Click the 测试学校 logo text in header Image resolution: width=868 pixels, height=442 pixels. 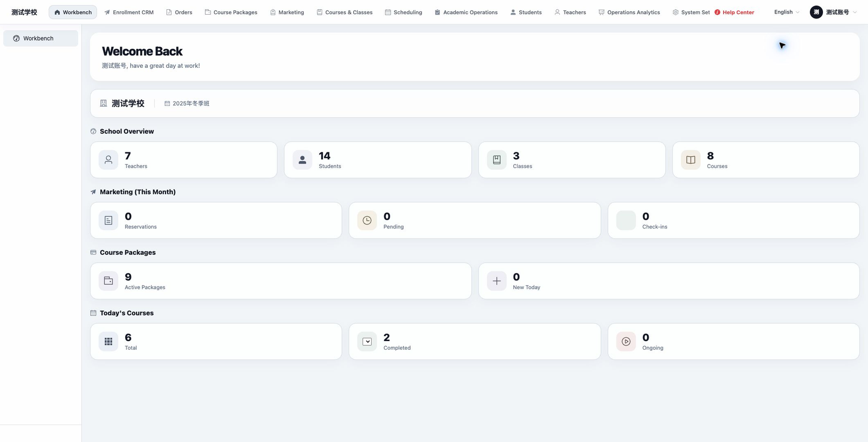click(24, 12)
